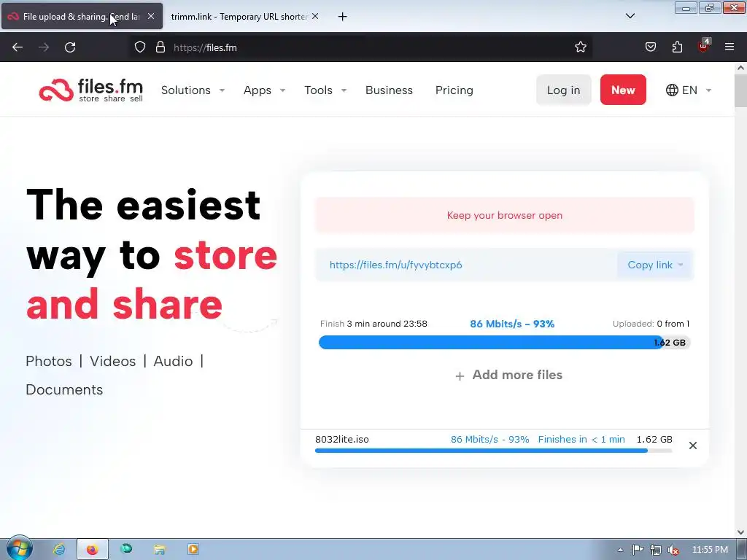Open the Business page
The image size is (747, 560).
390,90
